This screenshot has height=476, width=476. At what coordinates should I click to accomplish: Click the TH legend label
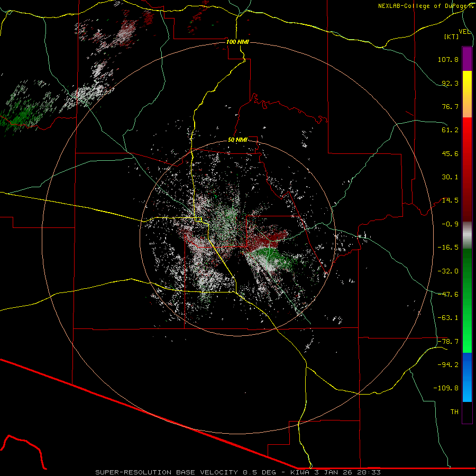[x=454, y=412]
